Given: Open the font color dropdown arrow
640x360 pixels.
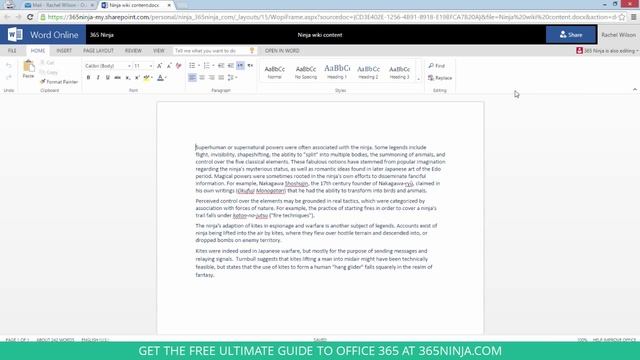Looking at the screenshot, I should click(x=166, y=78).
